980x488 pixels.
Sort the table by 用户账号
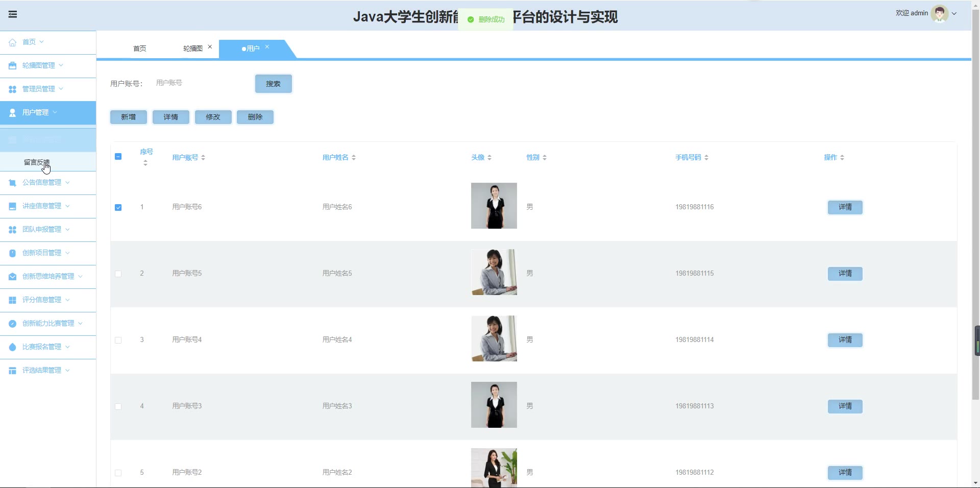(x=203, y=158)
